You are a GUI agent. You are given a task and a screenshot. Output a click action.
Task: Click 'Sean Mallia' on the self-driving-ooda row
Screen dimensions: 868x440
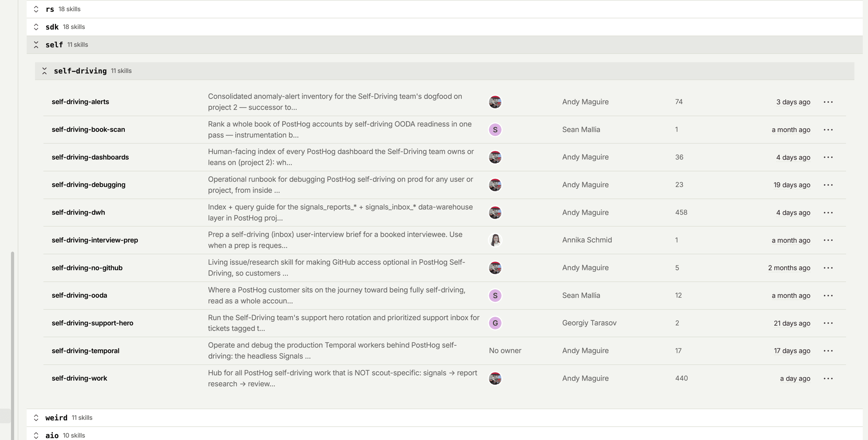point(581,295)
